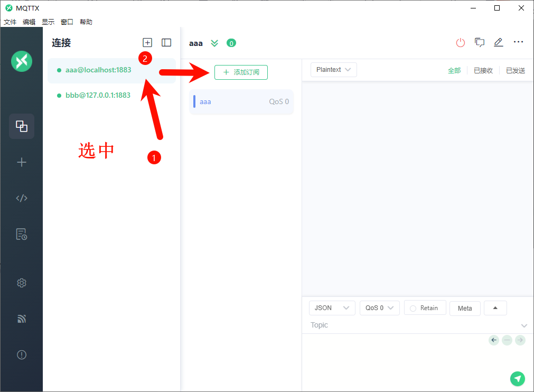534x392 pixels.
Task: Collapse the publish panel with triangle button
Action: pyautogui.click(x=495, y=308)
